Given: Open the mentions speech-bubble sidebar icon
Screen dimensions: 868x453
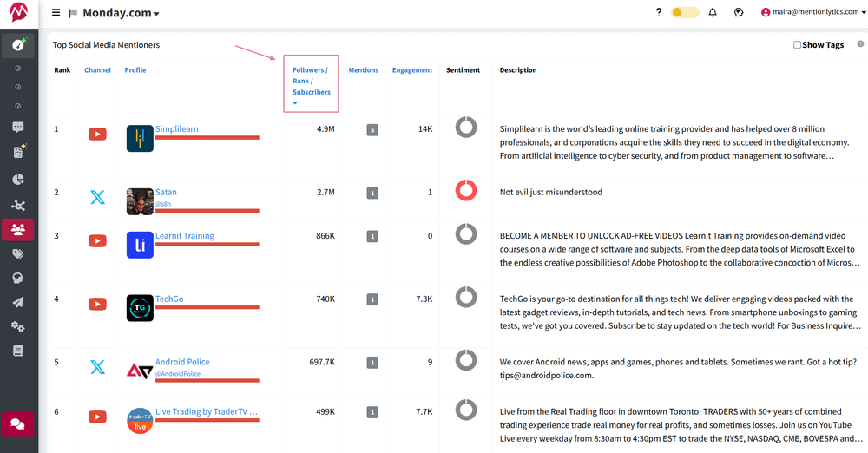Looking at the screenshot, I should [x=18, y=128].
